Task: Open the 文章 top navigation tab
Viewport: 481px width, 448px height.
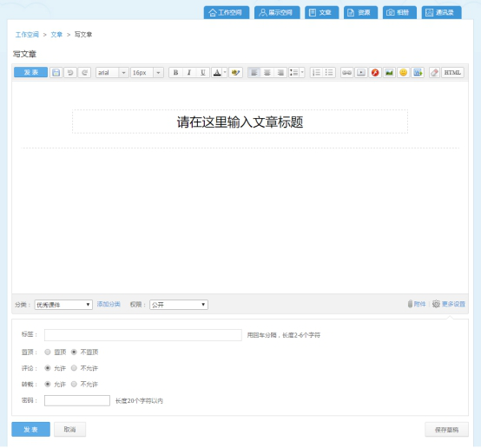Action: (322, 12)
